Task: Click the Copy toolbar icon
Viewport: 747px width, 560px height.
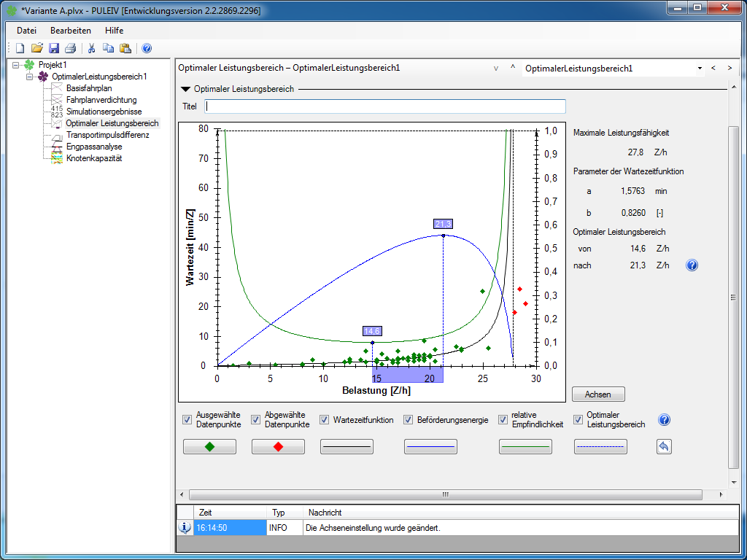Action: [x=108, y=48]
